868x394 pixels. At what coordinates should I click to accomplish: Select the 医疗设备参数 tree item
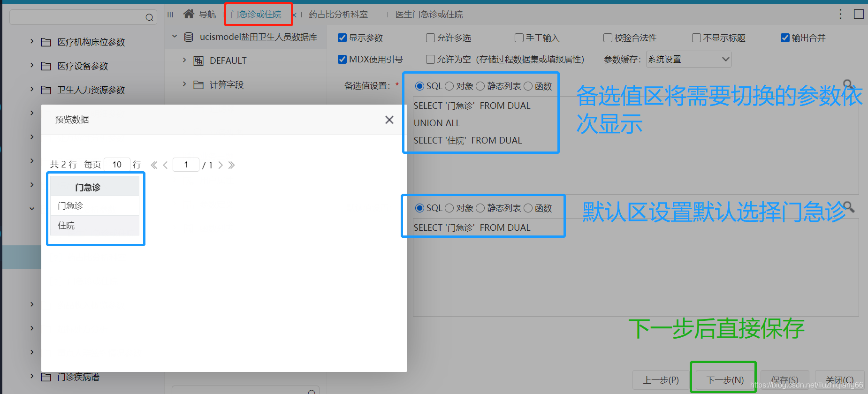point(83,67)
